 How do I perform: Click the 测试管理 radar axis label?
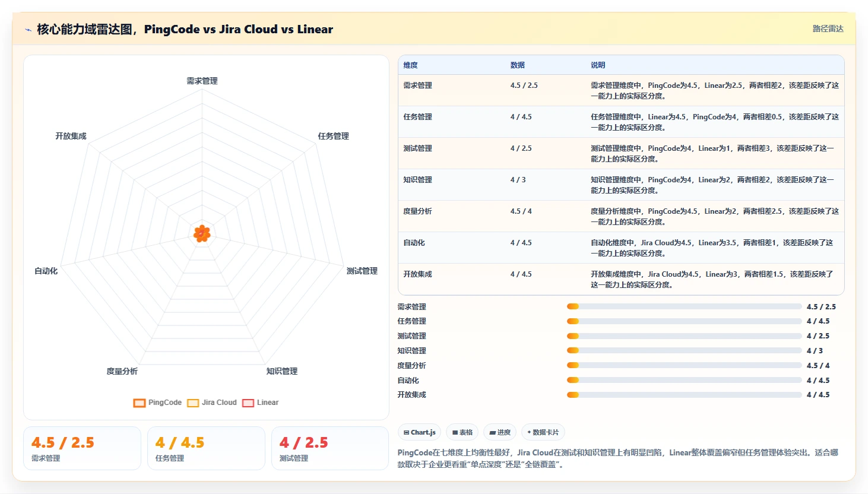[362, 271]
